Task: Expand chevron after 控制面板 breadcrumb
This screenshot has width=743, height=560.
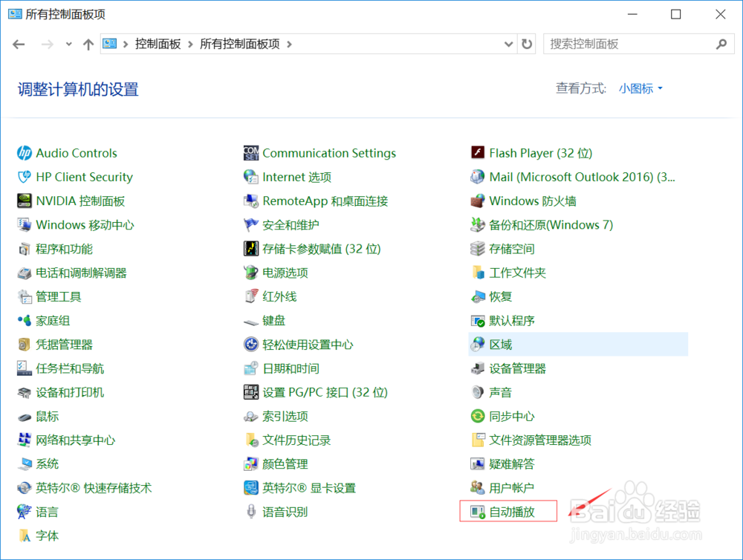Action: click(x=190, y=44)
